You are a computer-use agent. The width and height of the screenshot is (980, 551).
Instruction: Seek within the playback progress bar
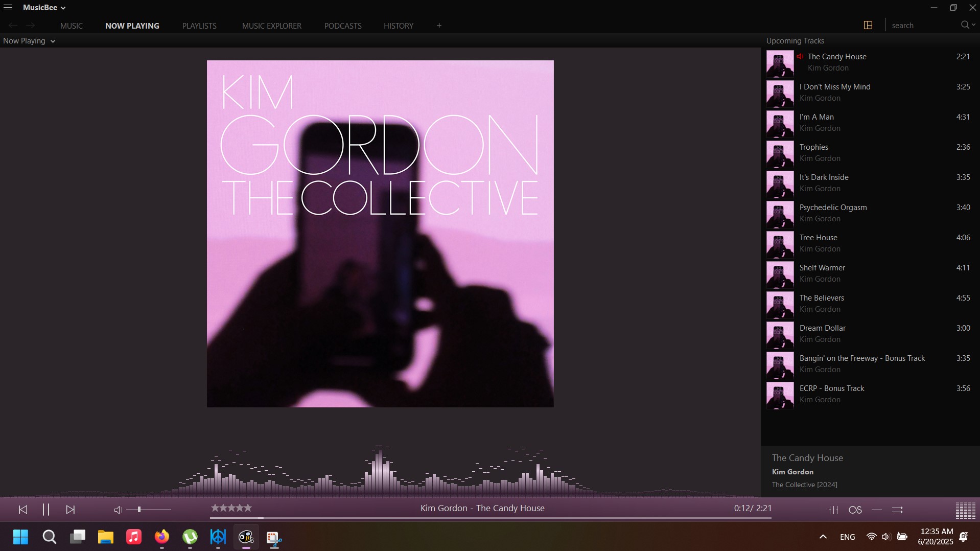click(491, 518)
